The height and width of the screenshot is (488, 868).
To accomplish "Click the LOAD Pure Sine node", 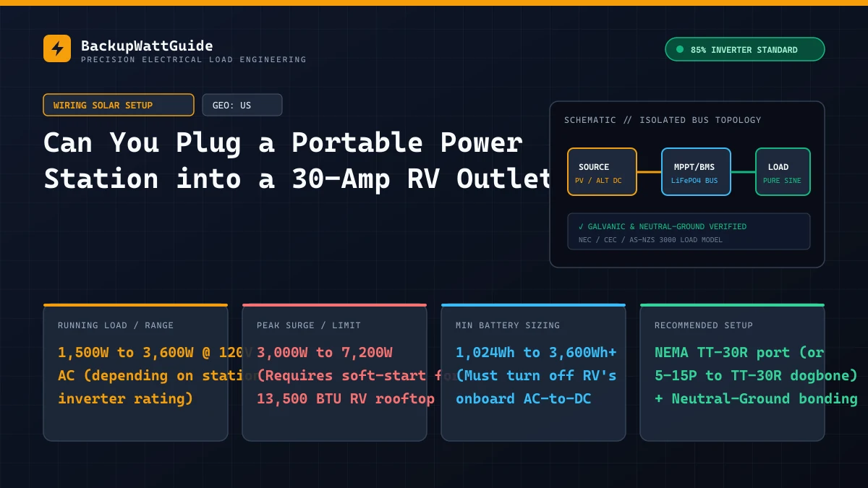I will pos(783,172).
